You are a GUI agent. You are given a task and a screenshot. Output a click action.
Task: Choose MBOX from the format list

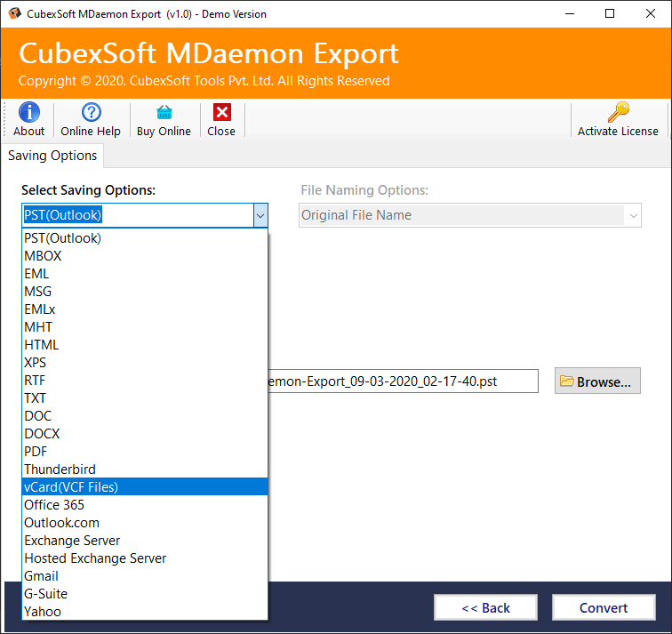[x=43, y=256]
